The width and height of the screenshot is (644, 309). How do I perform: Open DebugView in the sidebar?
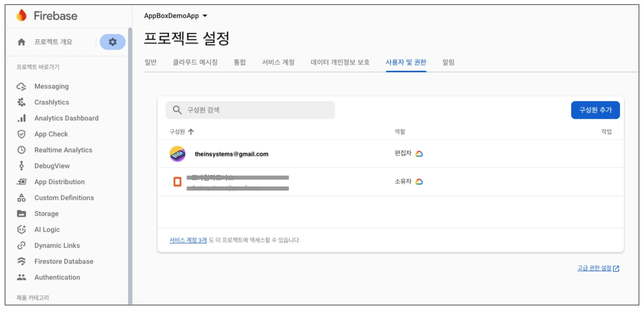[52, 166]
